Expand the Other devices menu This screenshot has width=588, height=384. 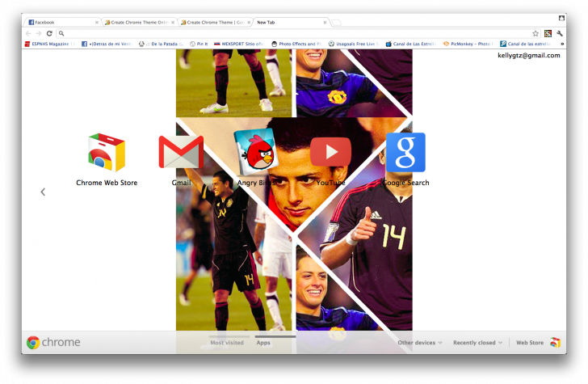419,343
